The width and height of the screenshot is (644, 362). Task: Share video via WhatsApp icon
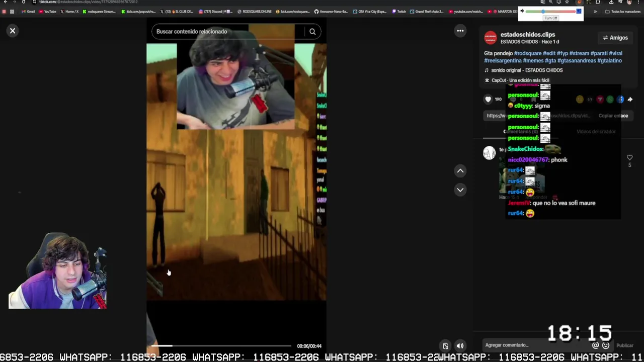click(x=610, y=100)
